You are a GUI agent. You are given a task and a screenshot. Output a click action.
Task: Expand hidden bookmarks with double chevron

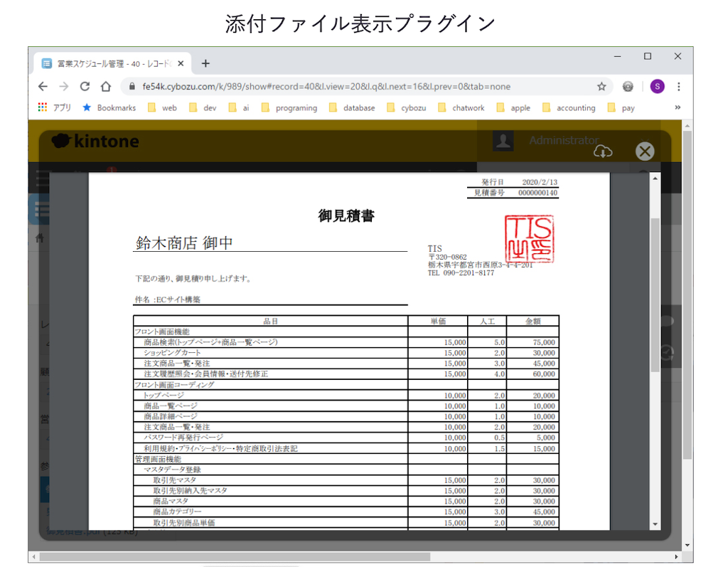click(678, 108)
